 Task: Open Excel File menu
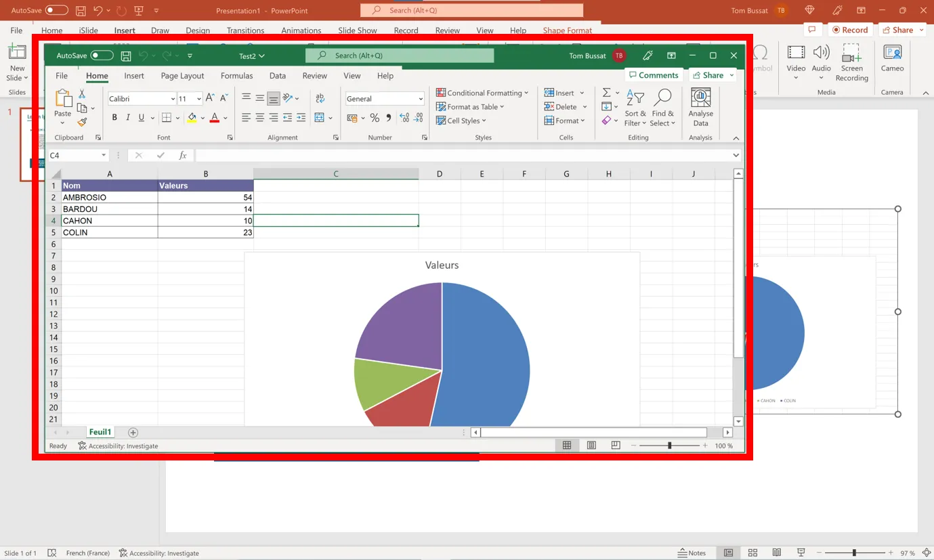(62, 76)
